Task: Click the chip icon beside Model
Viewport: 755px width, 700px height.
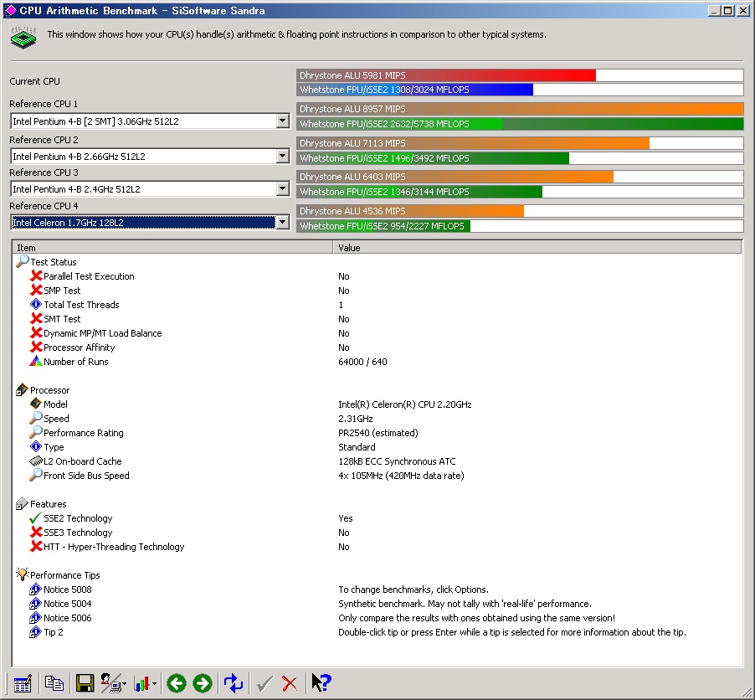Action: (36, 404)
